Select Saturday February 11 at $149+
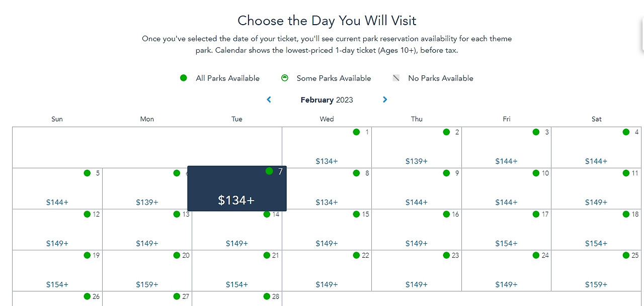 coord(596,189)
